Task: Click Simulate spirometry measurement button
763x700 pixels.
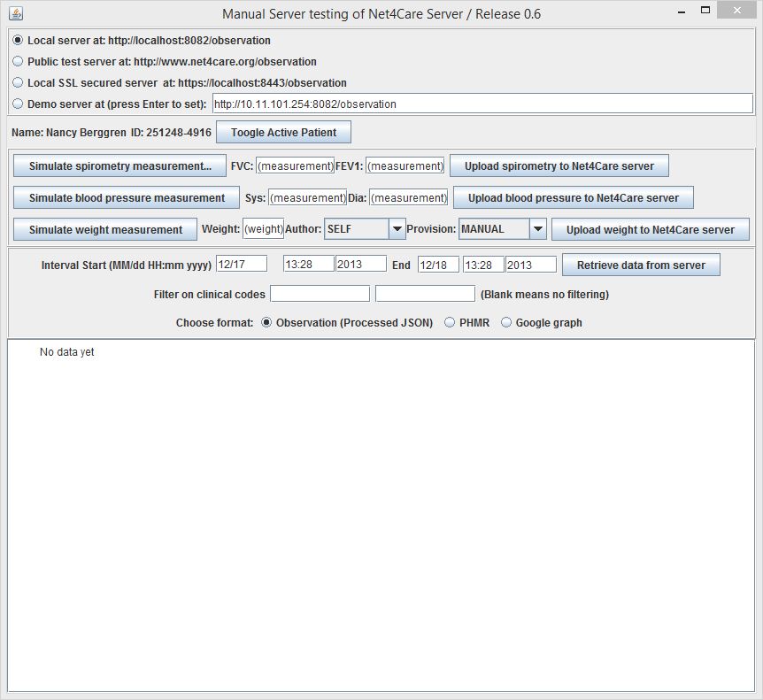Action: (x=120, y=166)
